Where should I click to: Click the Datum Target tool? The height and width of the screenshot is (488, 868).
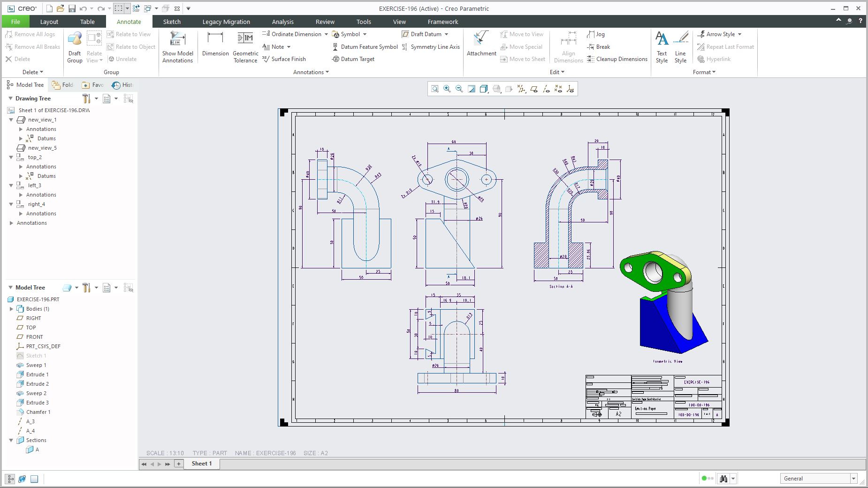353,59
